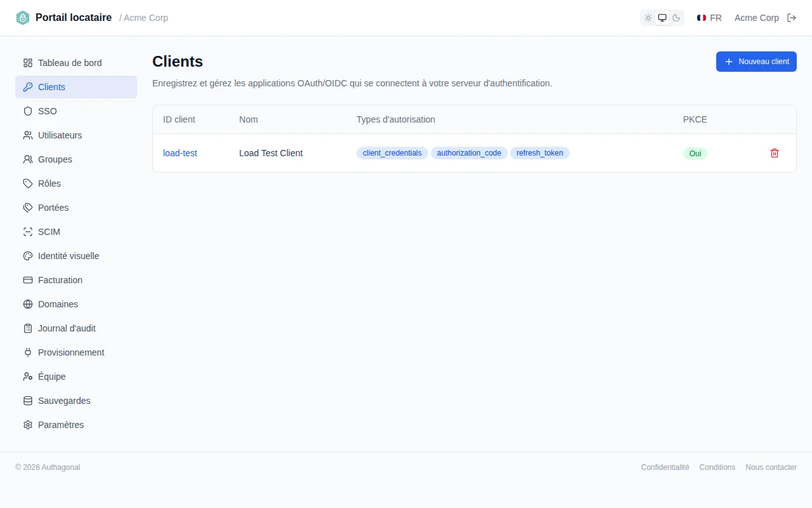Viewport: 812px width, 508px height.
Task: Click the Nouveau client button
Action: [x=756, y=62]
